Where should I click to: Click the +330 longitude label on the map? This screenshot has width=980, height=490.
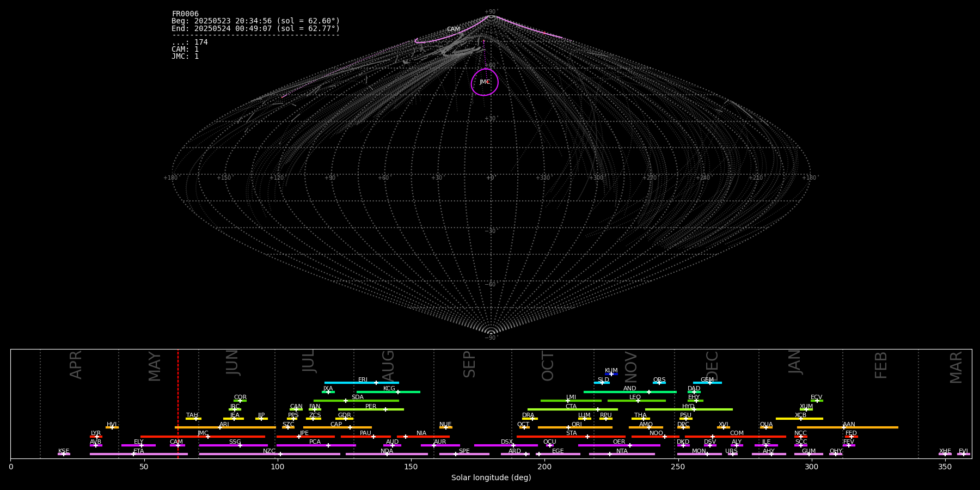pos(543,177)
